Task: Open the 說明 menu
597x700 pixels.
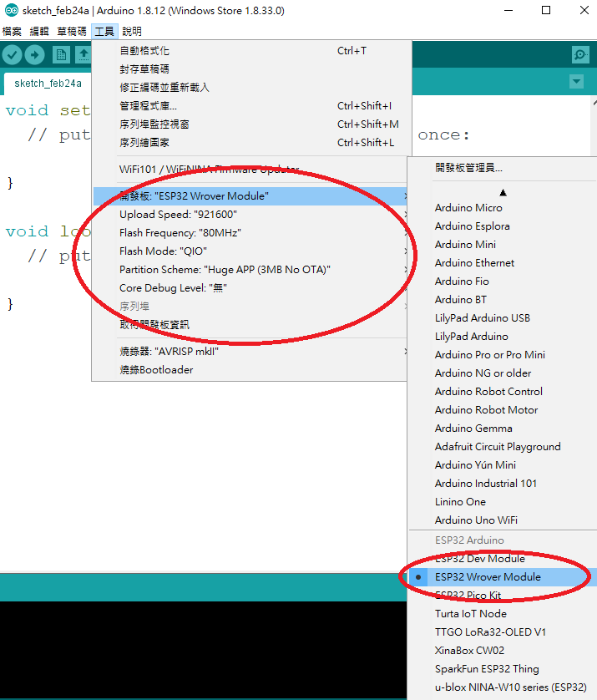Action: (x=132, y=31)
